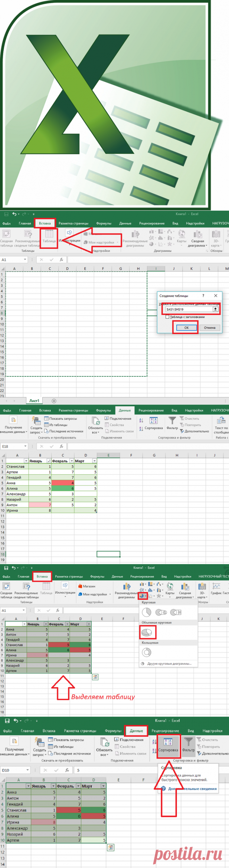Sort Я to A descending in the E18 window
The width and height of the screenshot is (229, 868).
pyautogui.click(x=141, y=429)
